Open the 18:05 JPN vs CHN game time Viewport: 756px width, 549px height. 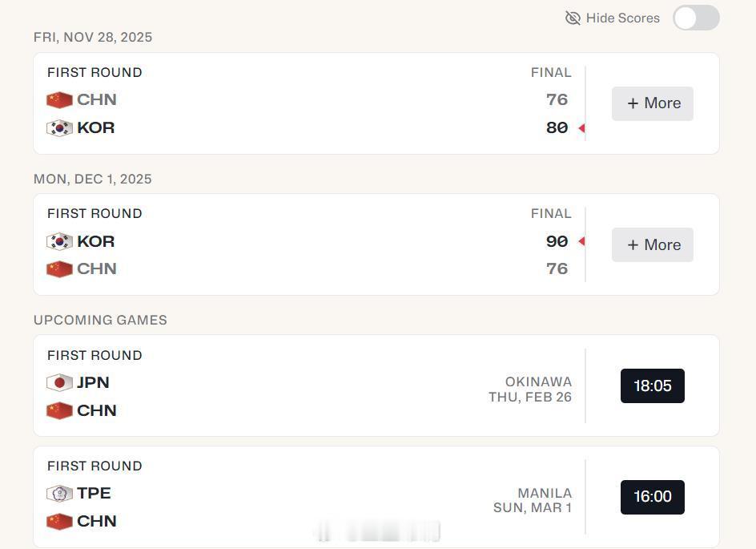point(653,386)
